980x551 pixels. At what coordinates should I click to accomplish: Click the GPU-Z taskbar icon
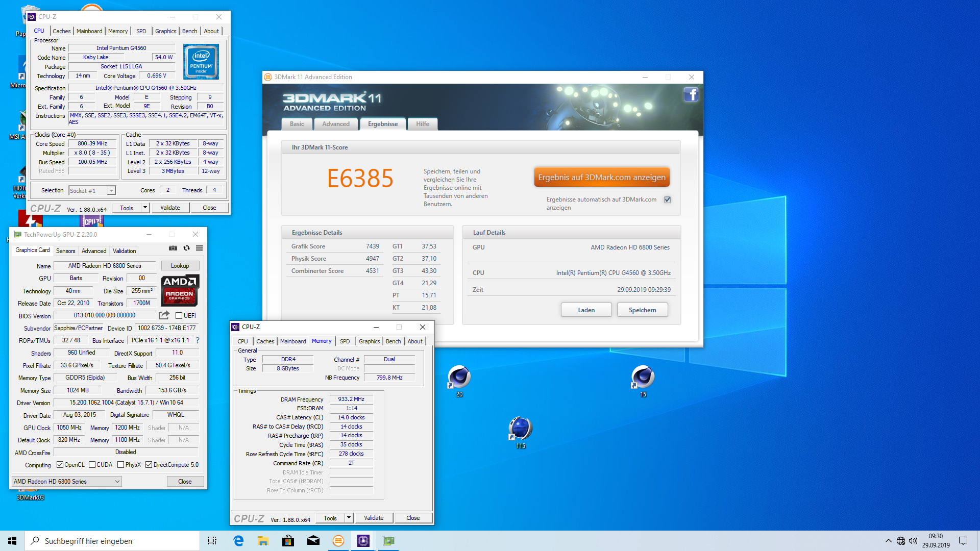(388, 541)
